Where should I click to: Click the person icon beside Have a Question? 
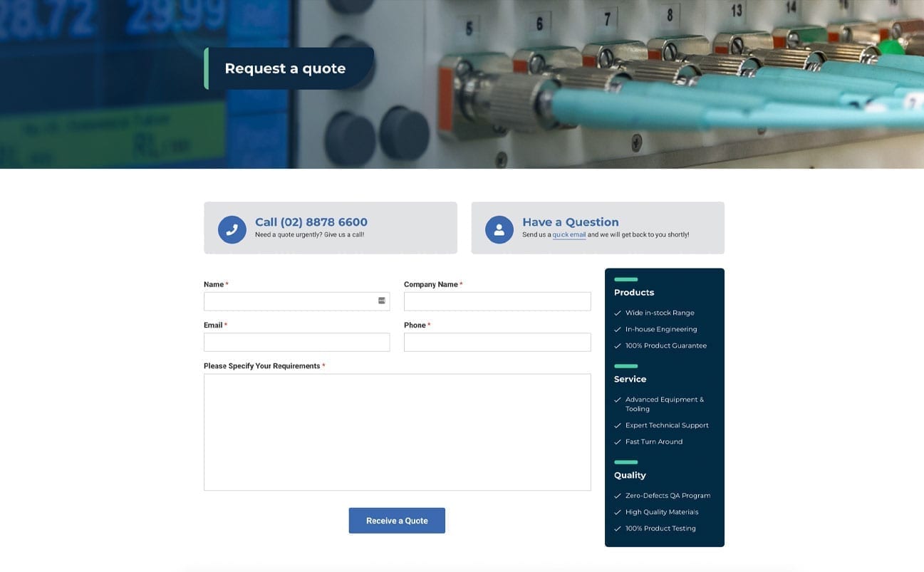click(499, 228)
